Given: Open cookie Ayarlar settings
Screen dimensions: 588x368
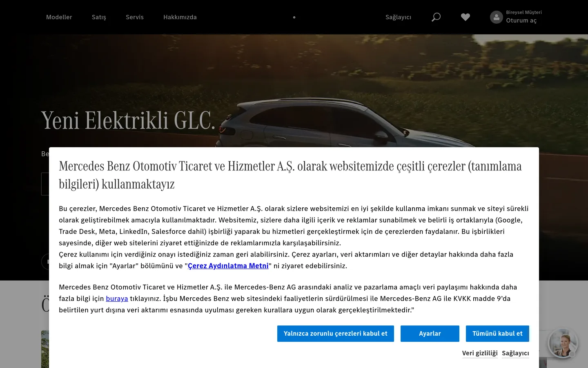Looking at the screenshot, I should point(430,334).
